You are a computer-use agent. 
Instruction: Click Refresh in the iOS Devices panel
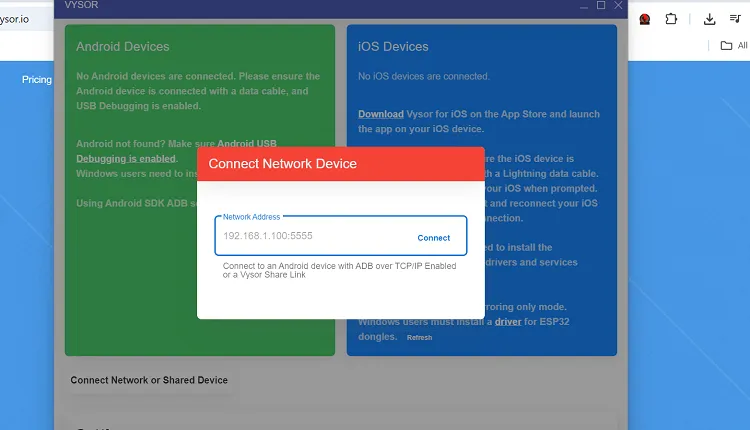tap(419, 337)
